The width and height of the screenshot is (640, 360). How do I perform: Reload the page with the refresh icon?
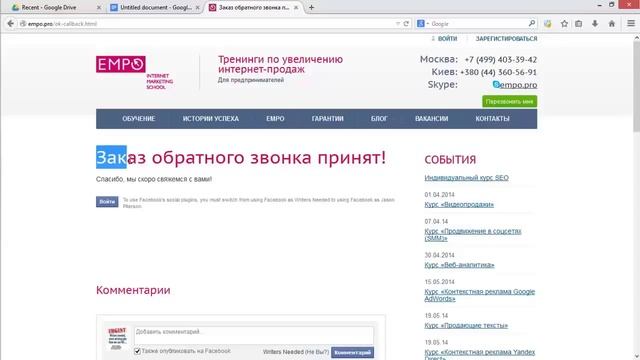(406, 24)
